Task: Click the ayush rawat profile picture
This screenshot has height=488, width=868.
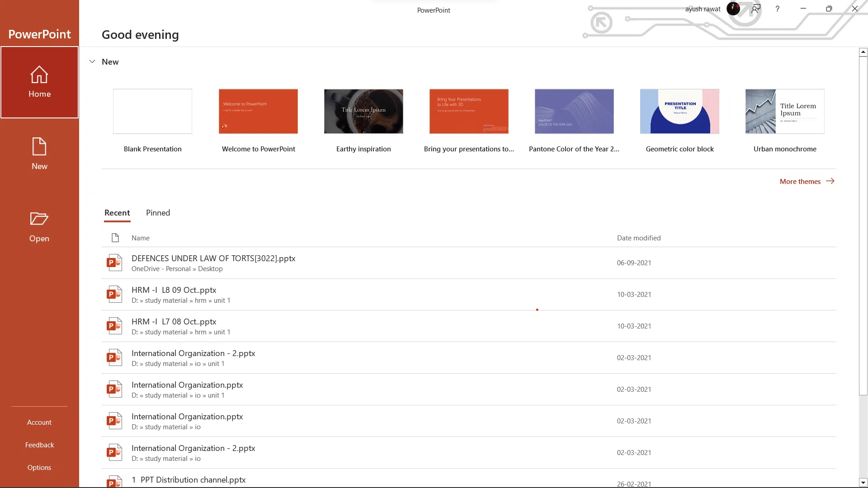Action: pyautogui.click(x=733, y=9)
